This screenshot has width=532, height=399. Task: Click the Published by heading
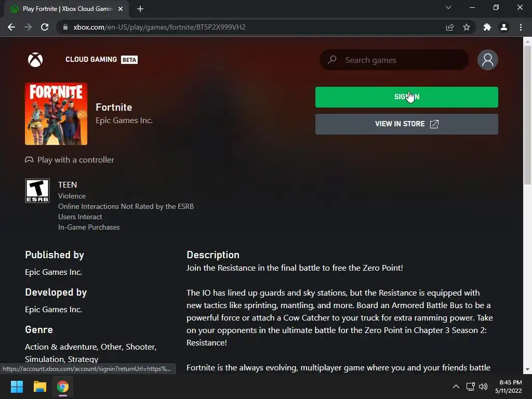[55, 255]
